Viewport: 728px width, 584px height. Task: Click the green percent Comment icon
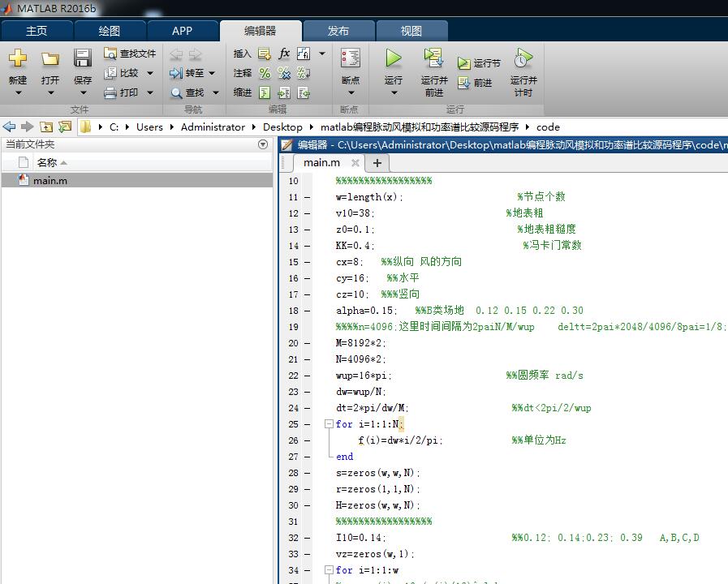click(x=265, y=73)
